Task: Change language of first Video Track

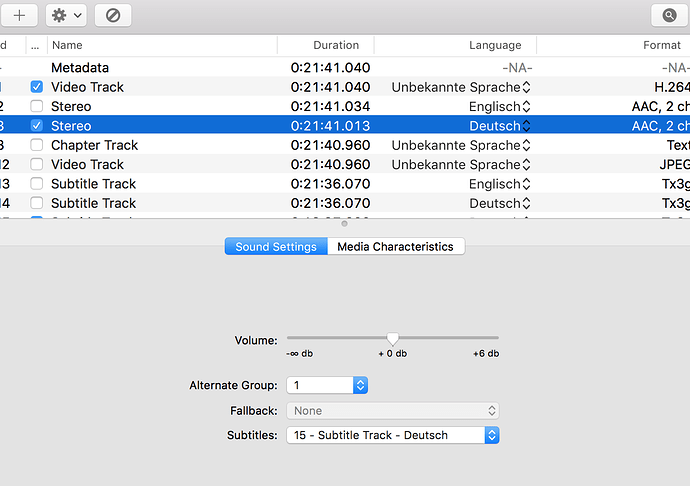Action: pos(526,87)
